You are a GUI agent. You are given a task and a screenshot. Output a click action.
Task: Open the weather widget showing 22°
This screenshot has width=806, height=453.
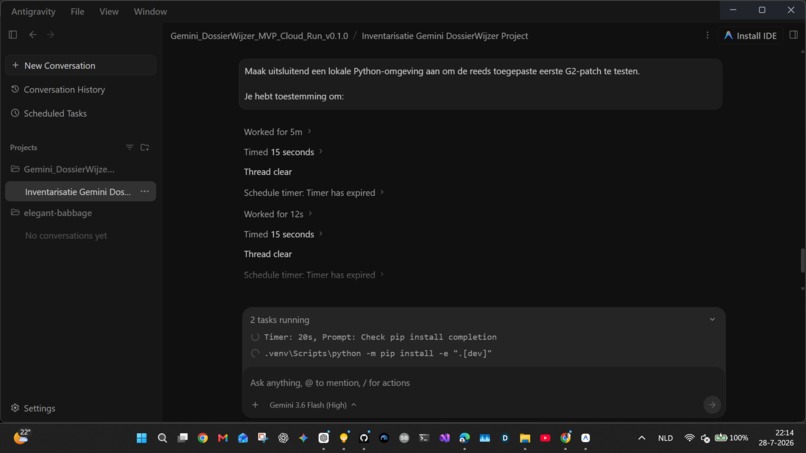[22, 437]
